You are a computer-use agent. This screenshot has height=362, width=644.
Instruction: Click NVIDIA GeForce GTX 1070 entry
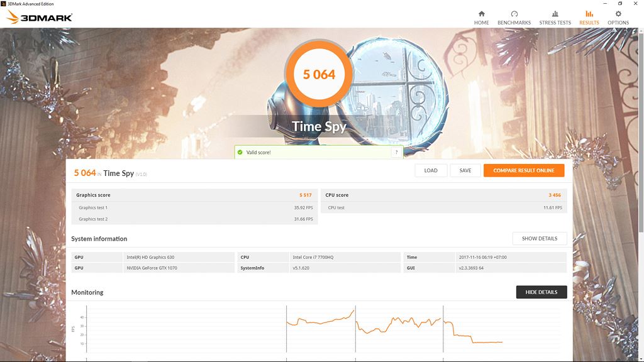(152, 268)
